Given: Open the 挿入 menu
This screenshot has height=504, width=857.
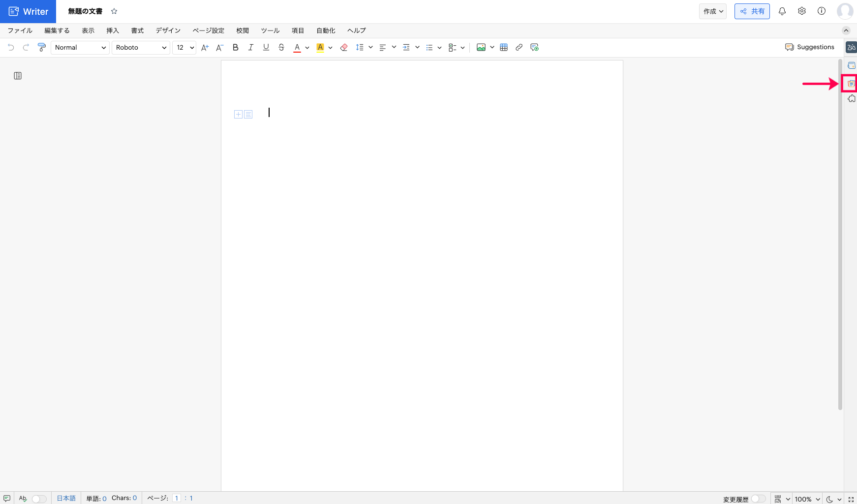Looking at the screenshot, I should pos(113,30).
